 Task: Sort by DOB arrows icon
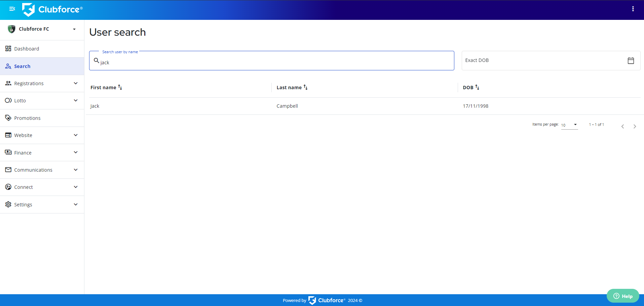point(477,87)
